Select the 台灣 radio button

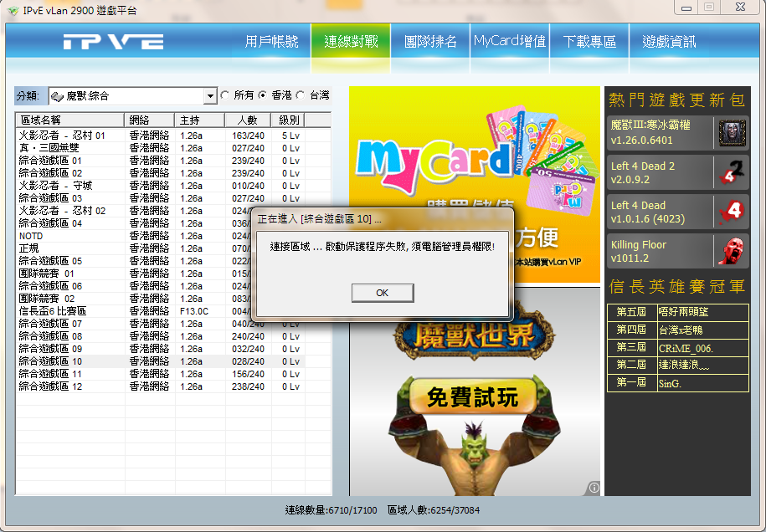pyautogui.click(x=301, y=95)
